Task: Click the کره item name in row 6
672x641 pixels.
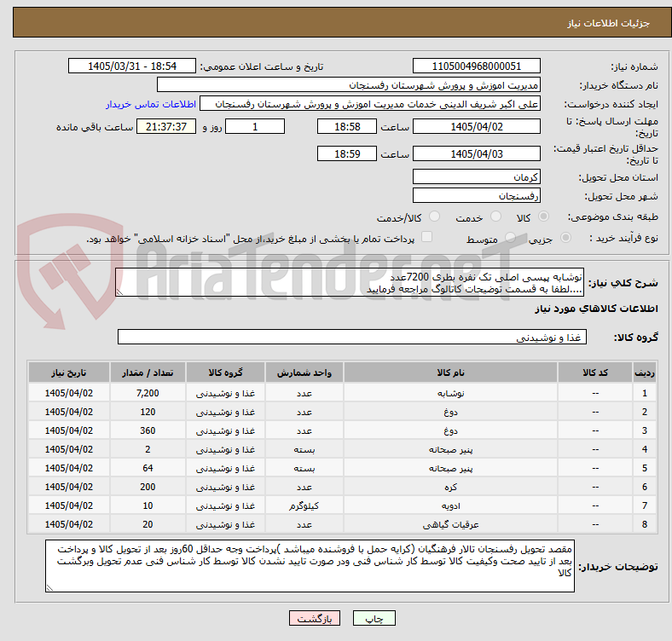Action: point(450,488)
